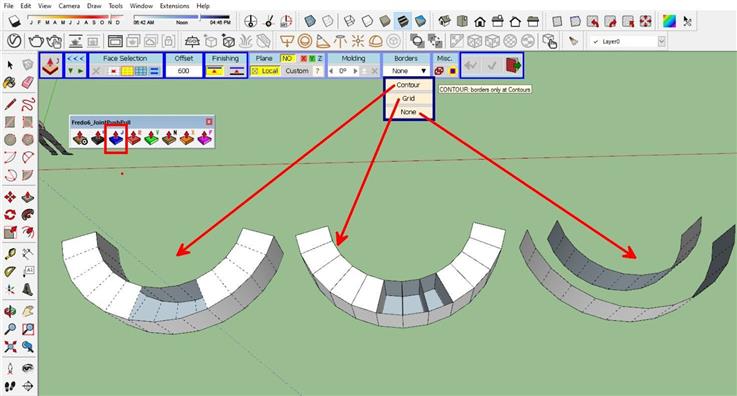Select the Rotate tool
This screenshot has height=396, width=737.
[x=10, y=215]
